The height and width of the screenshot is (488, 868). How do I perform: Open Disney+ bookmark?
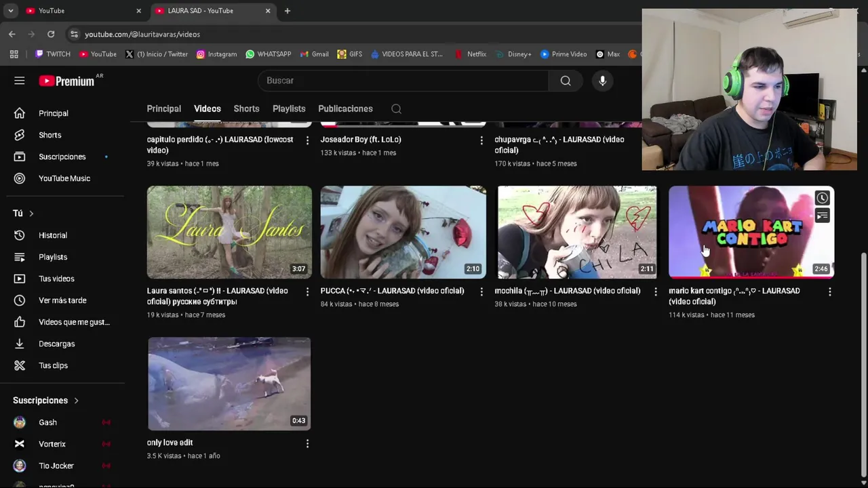pyautogui.click(x=514, y=54)
